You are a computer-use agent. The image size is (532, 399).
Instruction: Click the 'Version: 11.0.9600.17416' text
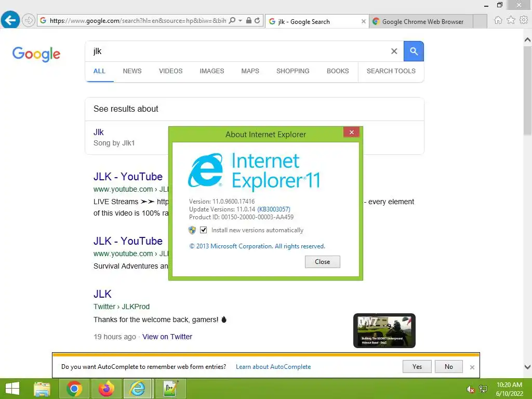[x=222, y=202]
